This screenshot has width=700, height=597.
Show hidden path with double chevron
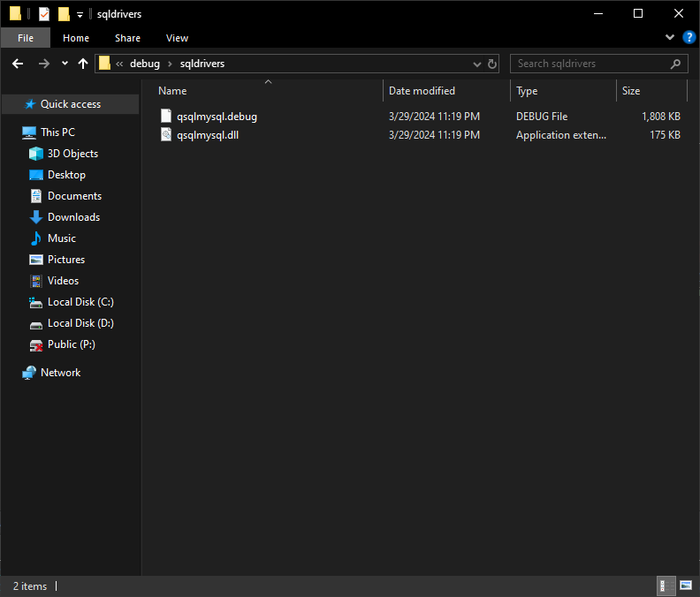pyautogui.click(x=119, y=64)
